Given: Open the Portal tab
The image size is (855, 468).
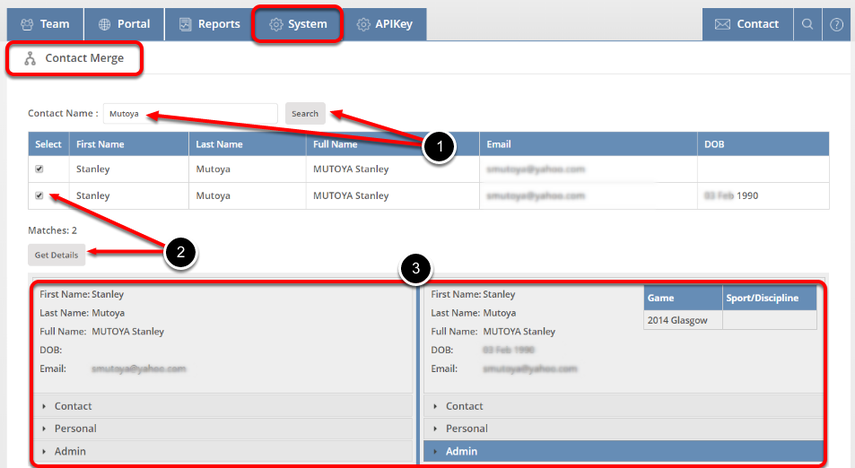Looking at the screenshot, I should 124,24.
